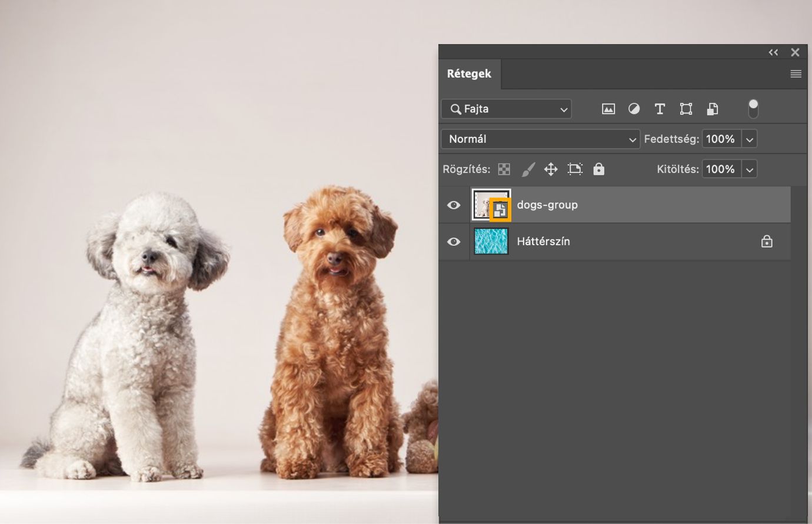Lock image pixels brush icon
Viewport: 812px width, 524px height.
coord(528,169)
